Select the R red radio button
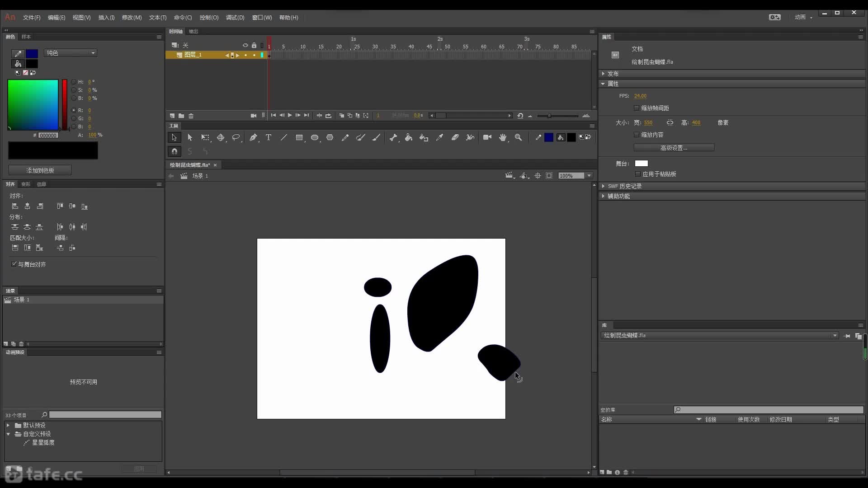 74,110
